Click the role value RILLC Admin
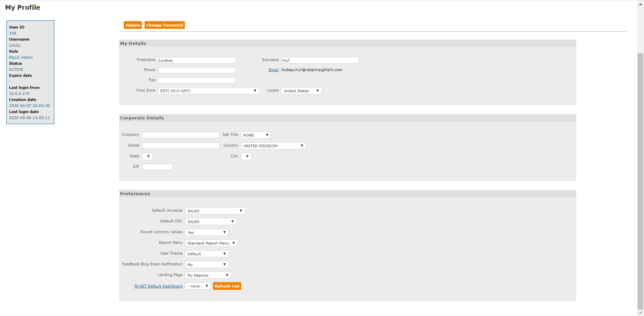The width and height of the screenshot is (644, 316). [21, 57]
